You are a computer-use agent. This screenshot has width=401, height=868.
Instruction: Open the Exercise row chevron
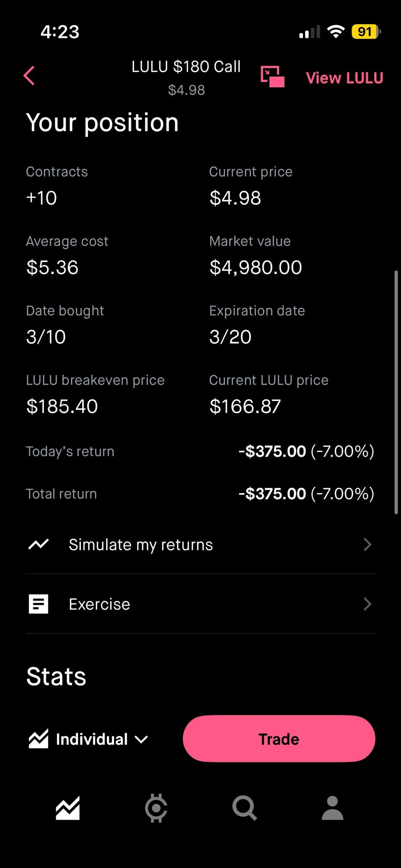click(x=367, y=604)
